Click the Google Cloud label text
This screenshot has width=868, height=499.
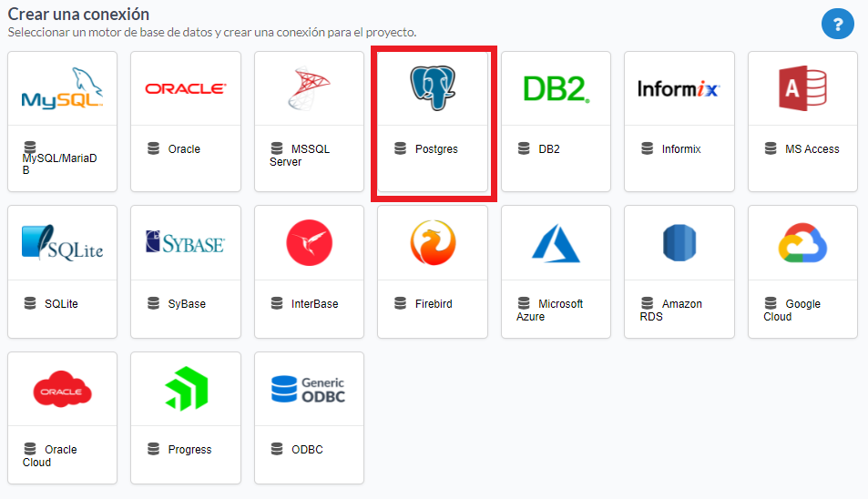pyautogui.click(x=792, y=310)
